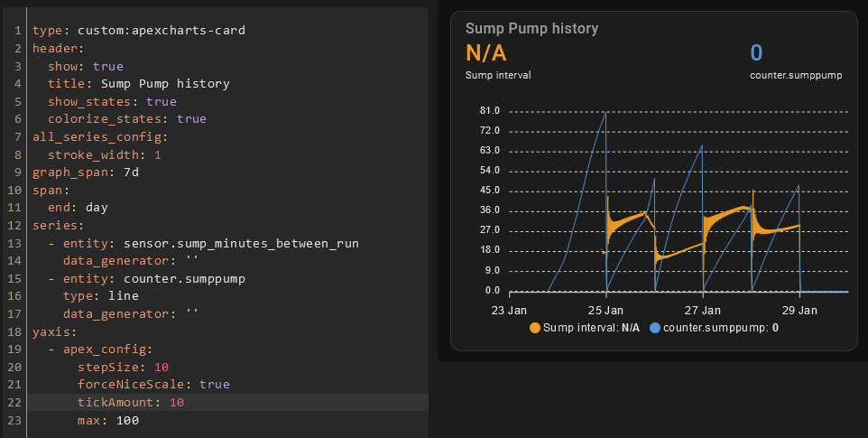Click the 25 Jan x-axis label
The height and width of the screenshot is (438, 868).
click(x=606, y=310)
